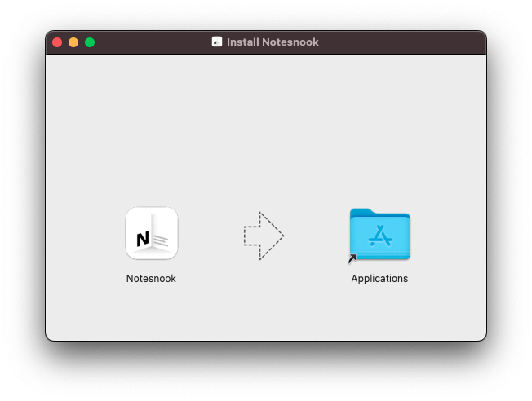The width and height of the screenshot is (532, 401).
Task: Click the "Notesnook" label text
Action: pos(151,279)
